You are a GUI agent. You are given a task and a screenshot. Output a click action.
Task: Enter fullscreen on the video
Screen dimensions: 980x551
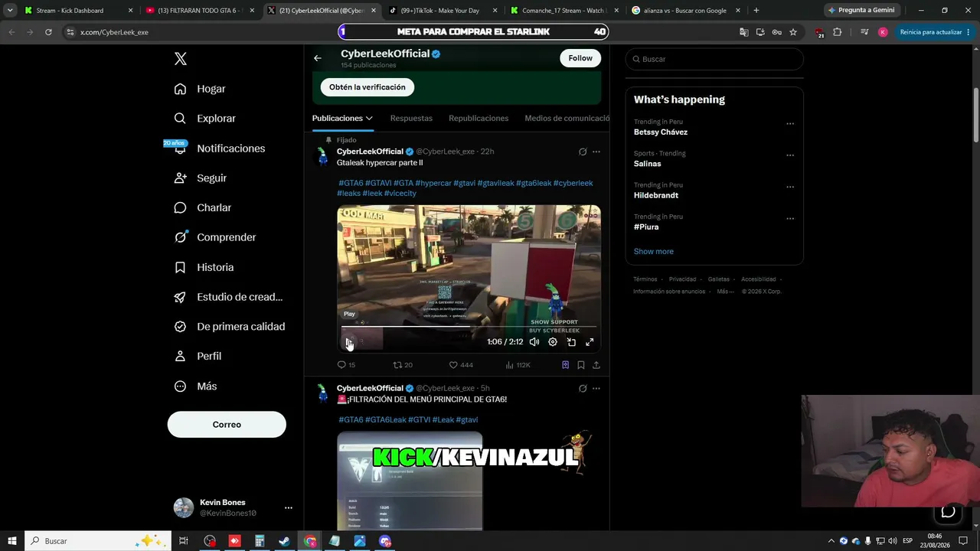coord(590,342)
